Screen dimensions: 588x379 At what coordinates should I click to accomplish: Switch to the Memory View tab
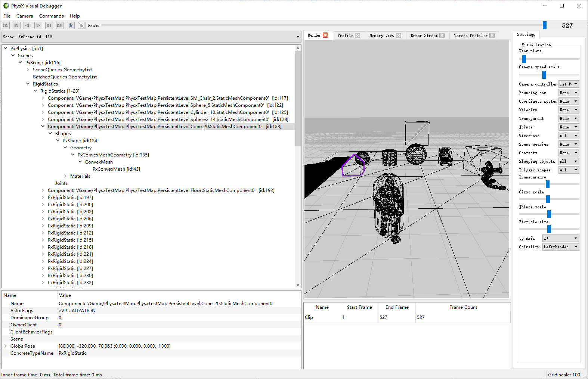pos(381,35)
